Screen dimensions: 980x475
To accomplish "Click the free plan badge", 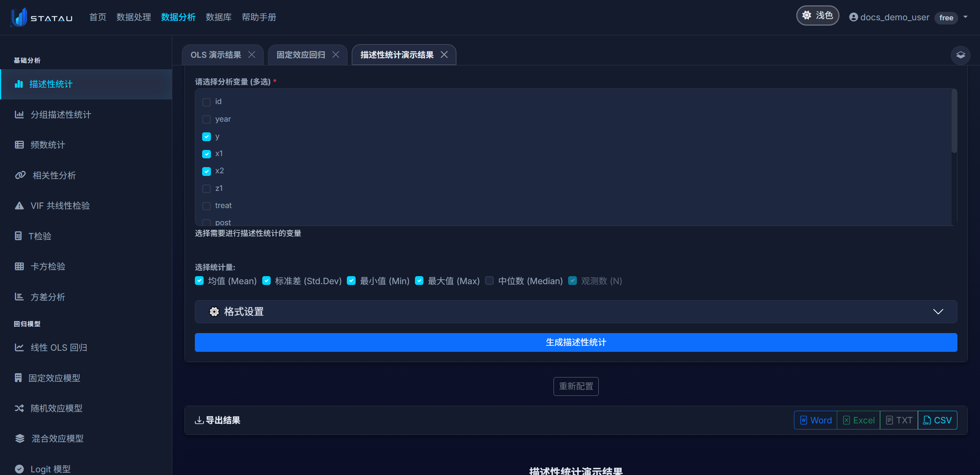I will [x=946, y=18].
